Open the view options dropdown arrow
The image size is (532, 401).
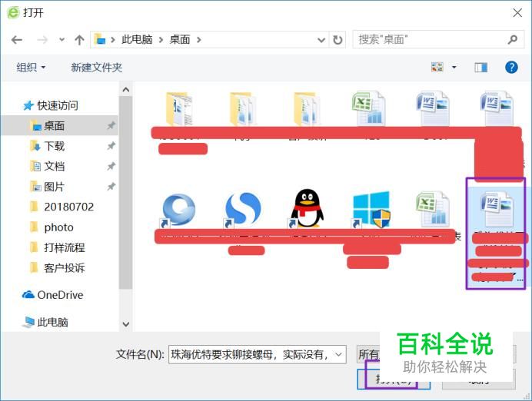[454, 67]
